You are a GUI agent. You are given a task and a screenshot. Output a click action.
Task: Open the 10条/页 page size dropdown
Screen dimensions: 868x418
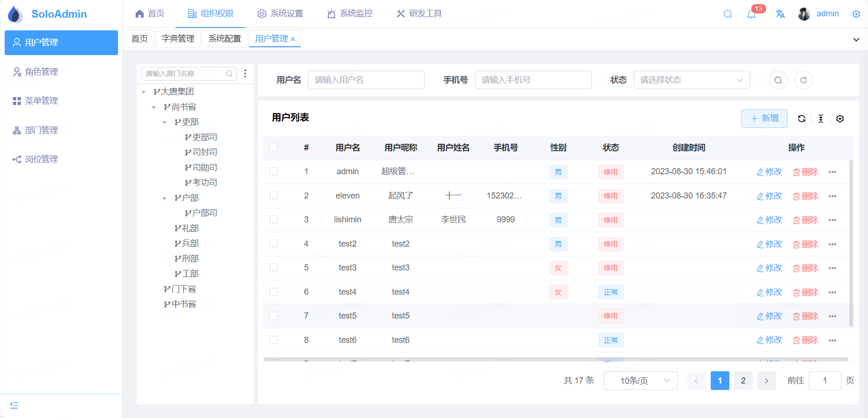coord(640,381)
